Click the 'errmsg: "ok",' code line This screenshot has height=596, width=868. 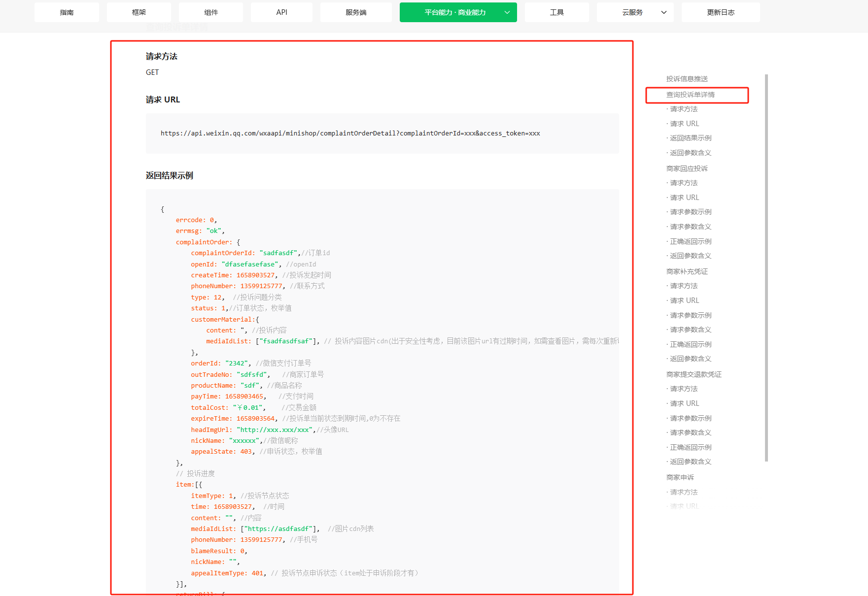[200, 231]
